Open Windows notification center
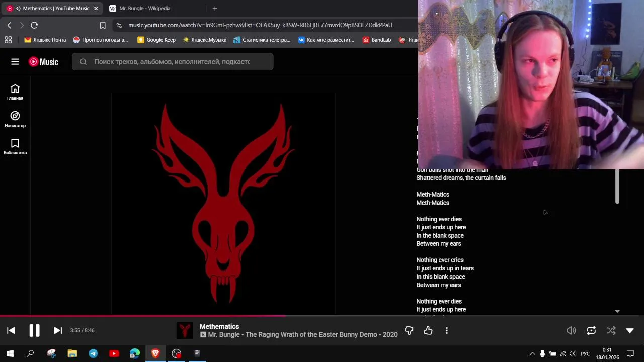644x362 pixels. coord(630,354)
